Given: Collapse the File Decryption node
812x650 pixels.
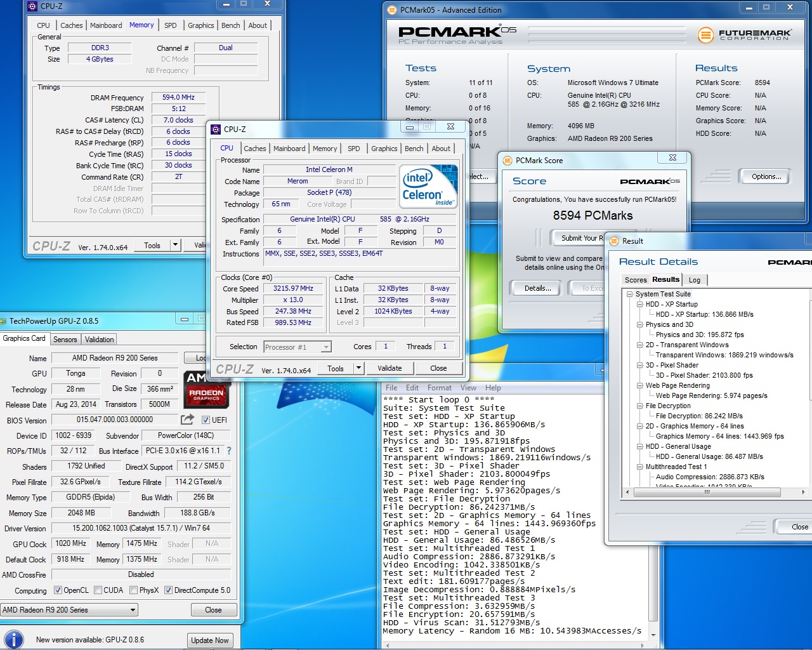Looking at the screenshot, I should 640,406.
